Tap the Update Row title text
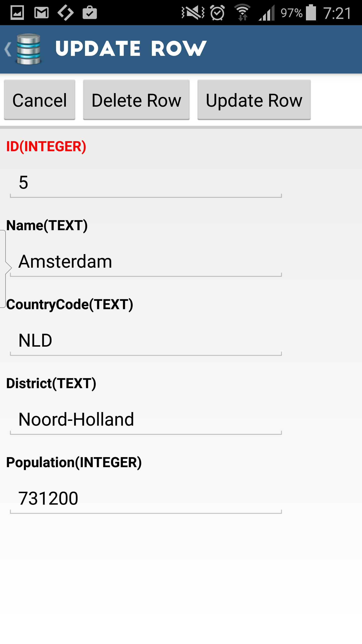362x644 pixels. [x=131, y=49]
